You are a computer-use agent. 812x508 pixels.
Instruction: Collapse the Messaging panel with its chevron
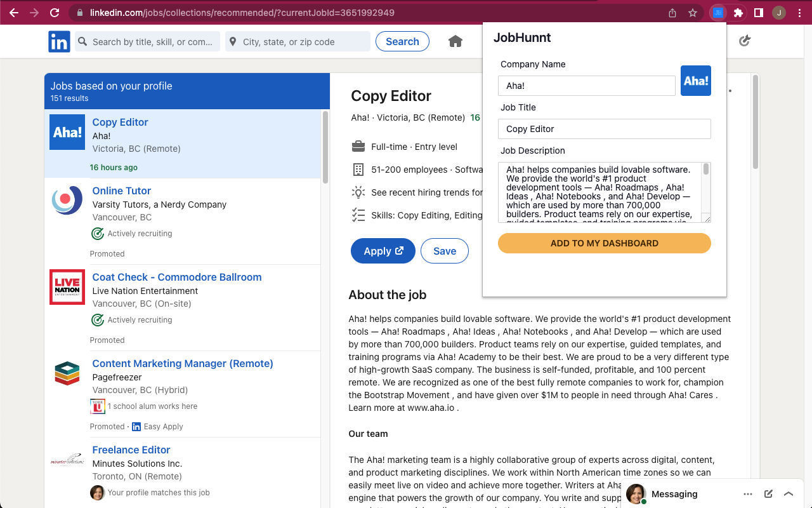pyautogui.click(x=788, y=493)
